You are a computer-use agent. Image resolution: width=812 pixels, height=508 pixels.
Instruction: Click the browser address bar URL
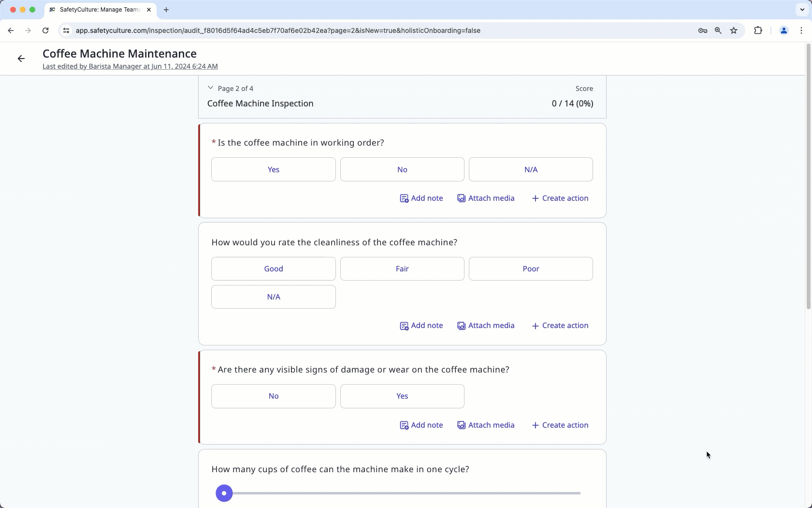(278, 30)
